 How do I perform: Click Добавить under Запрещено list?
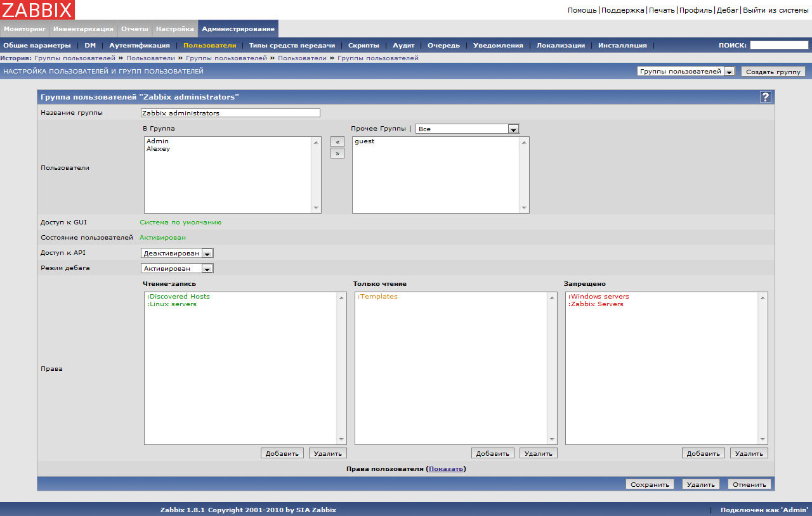(x=704, y=453)
